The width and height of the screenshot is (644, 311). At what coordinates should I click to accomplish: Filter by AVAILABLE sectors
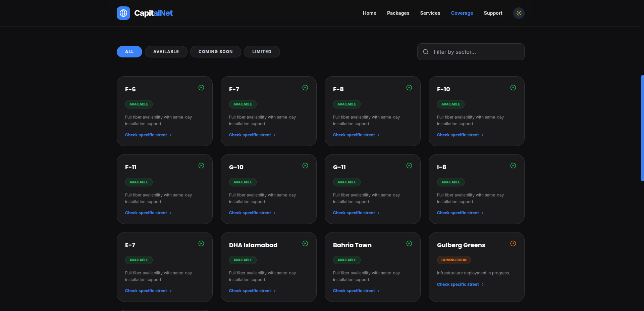(x=166, y=52)
